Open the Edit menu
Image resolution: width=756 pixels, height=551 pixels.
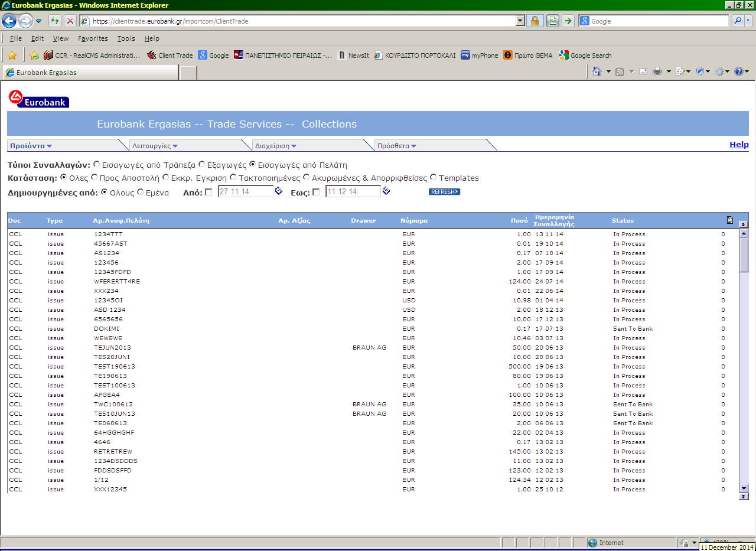[x=38, y=38]
